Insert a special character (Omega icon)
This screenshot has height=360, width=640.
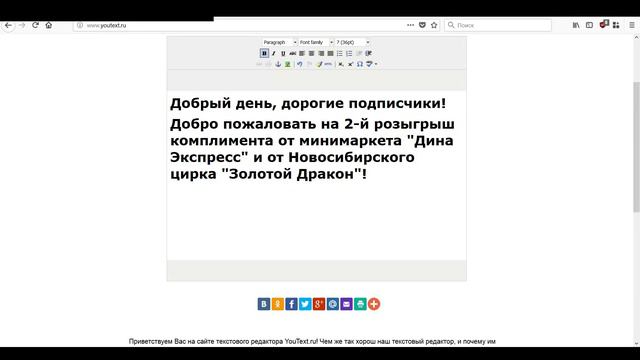[360, 64]
